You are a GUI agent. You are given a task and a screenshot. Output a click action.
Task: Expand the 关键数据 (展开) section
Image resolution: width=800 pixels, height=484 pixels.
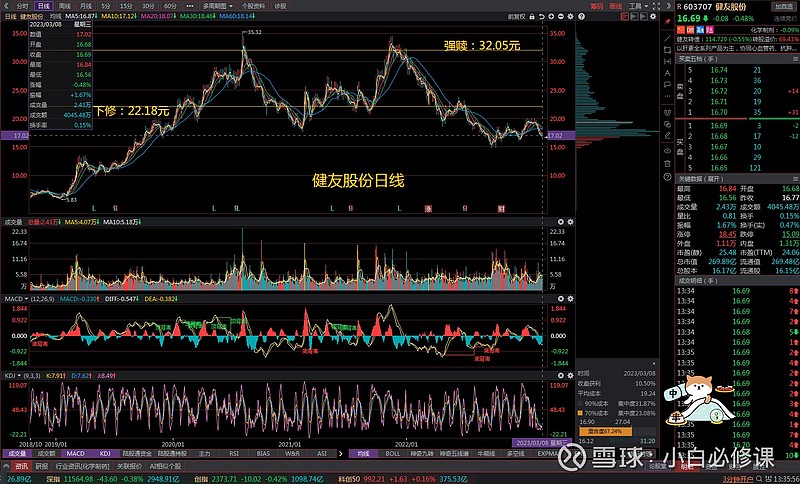[700, 179]
